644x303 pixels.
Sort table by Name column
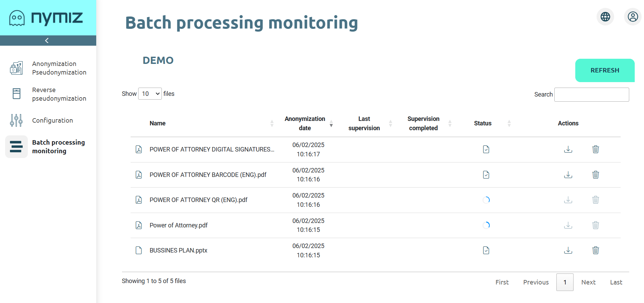pyautogui.click(x=158, y=123)
